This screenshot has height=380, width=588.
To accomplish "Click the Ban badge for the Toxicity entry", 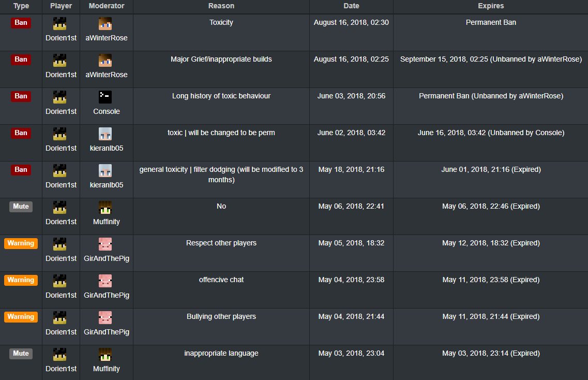I will coord(21,23).
